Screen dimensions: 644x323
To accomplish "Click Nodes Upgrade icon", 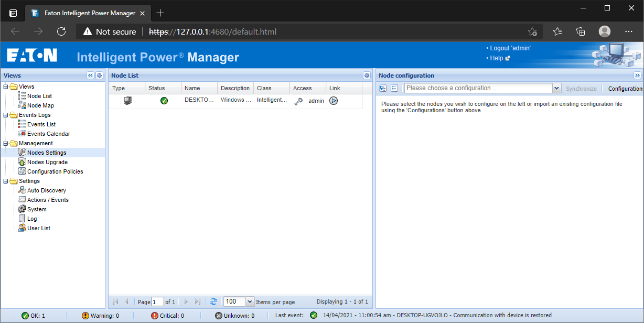I will click(x=22, y=162).
